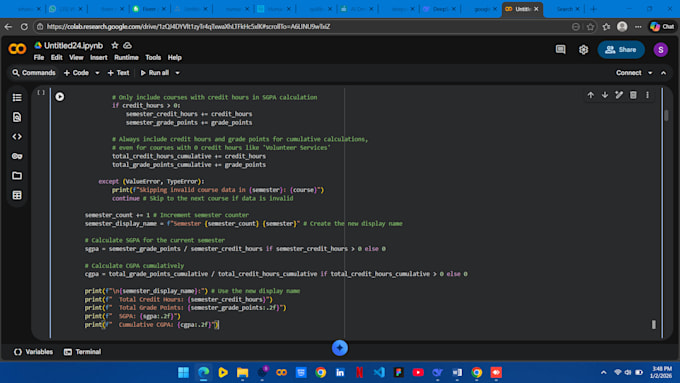Open the Table of contents sidebar
680x383 pixels.
(x=17, y=98)
